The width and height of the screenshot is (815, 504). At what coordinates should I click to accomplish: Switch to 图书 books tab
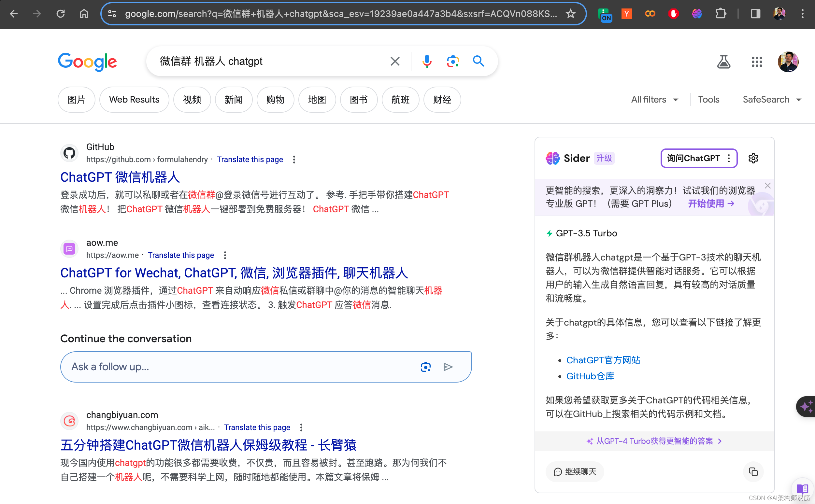click(359, 100)
